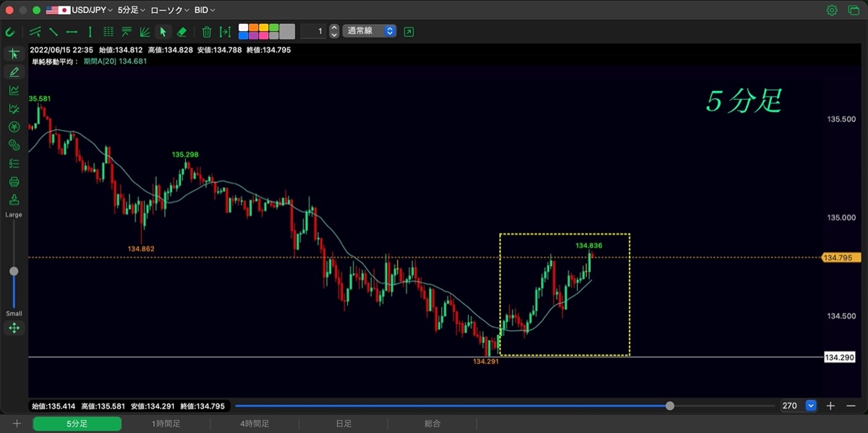
Task: Toggle the crosshair cursor sidebar tool
Action: click(x=14, y=53)
